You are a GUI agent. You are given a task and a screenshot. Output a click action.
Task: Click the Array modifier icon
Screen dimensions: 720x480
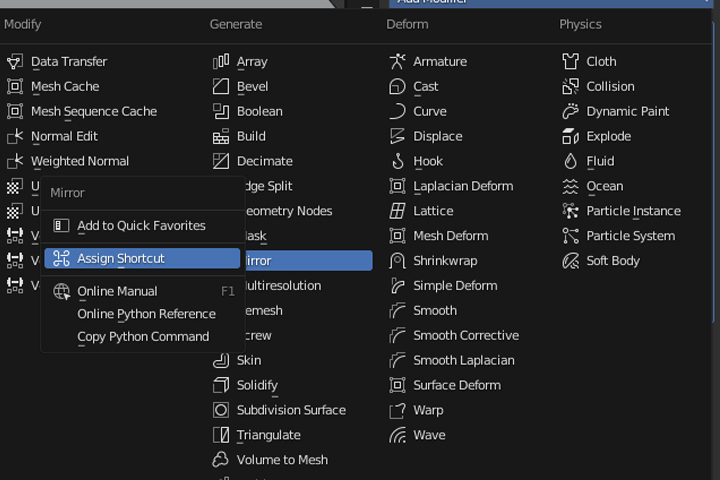(221, 62)
